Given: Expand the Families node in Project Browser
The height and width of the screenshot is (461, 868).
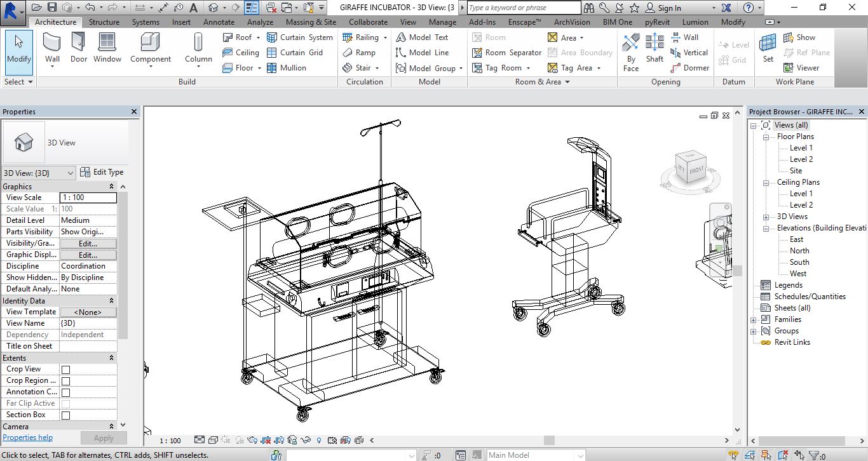Looking at the screenshot, I should (754, 320).
